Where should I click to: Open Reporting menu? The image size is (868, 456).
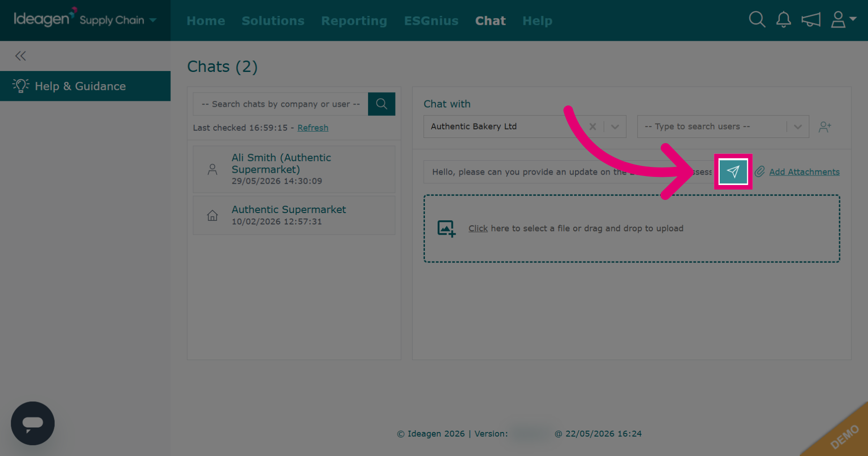click(354, 21)
